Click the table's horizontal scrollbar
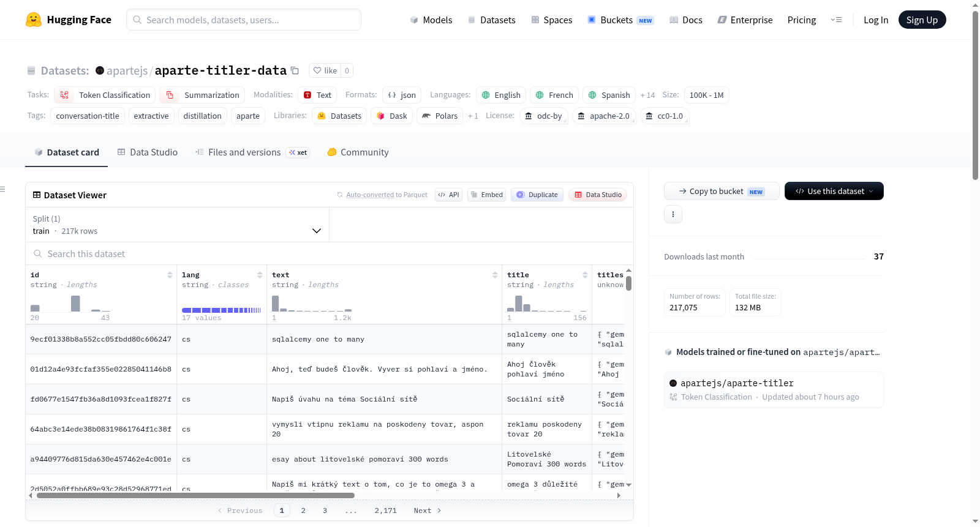The width and height of the screenshot is (980, 527). click(196, 495)
